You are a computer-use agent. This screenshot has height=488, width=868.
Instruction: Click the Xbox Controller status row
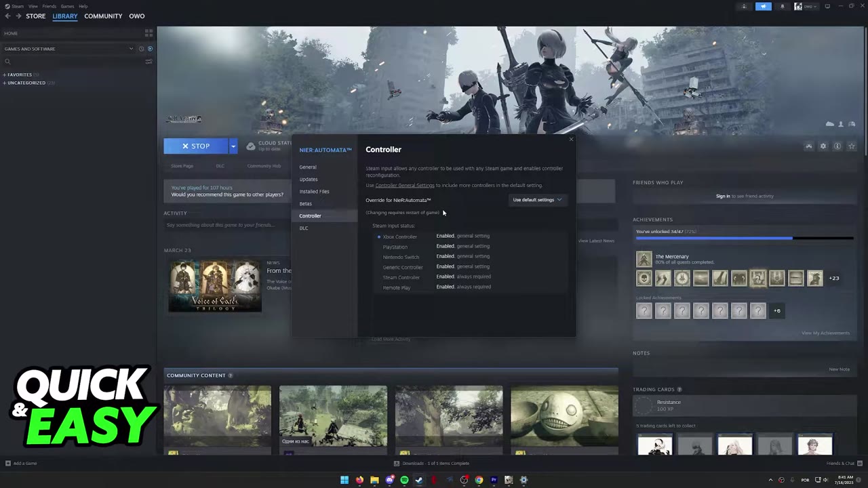pyautogui.click(x=469, y=237)
